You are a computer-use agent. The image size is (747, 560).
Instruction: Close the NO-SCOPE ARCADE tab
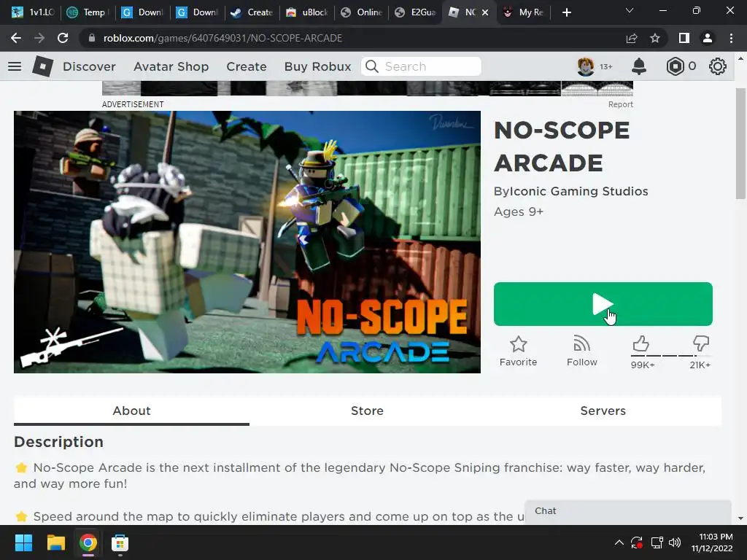pos(485,12)
